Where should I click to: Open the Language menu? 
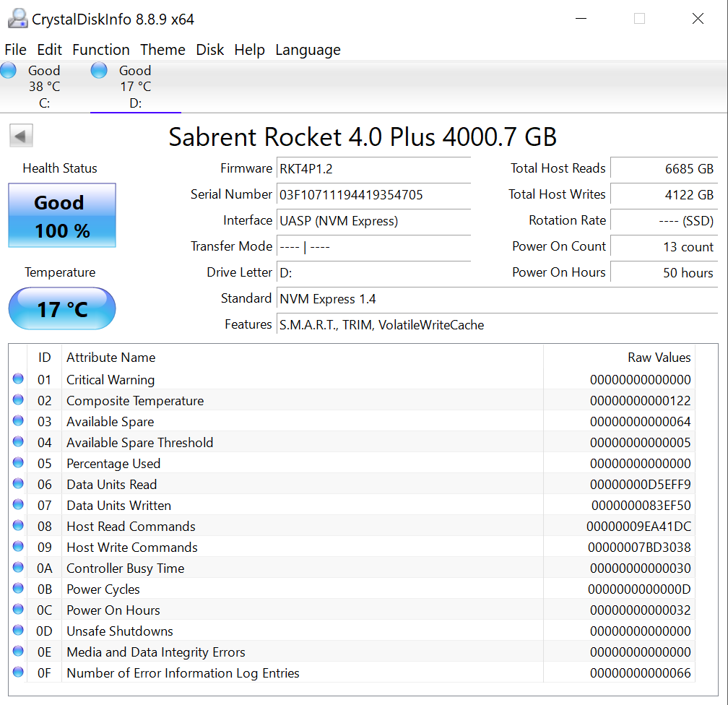(308, 50)
